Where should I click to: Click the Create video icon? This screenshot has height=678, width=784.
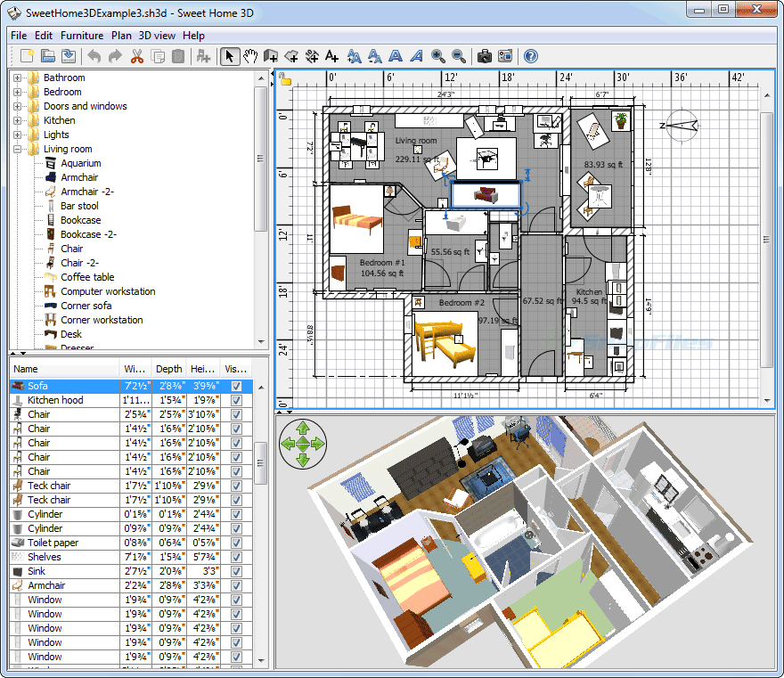pos(505,56)
